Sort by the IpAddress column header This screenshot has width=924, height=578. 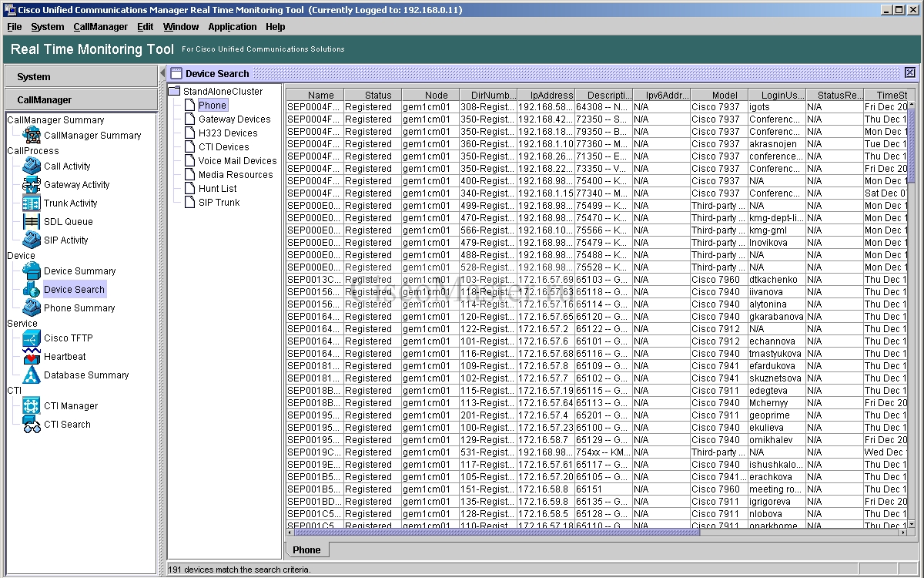coord(546,95)
